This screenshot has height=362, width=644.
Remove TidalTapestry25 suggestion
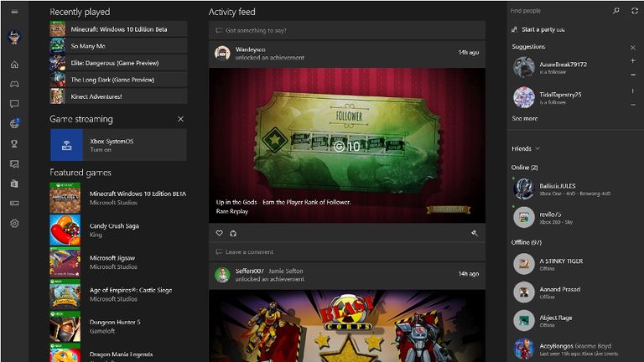point(633,105)
